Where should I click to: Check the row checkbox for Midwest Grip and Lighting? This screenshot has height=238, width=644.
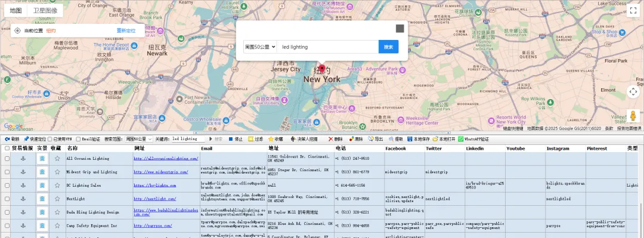tap(7, 172)
